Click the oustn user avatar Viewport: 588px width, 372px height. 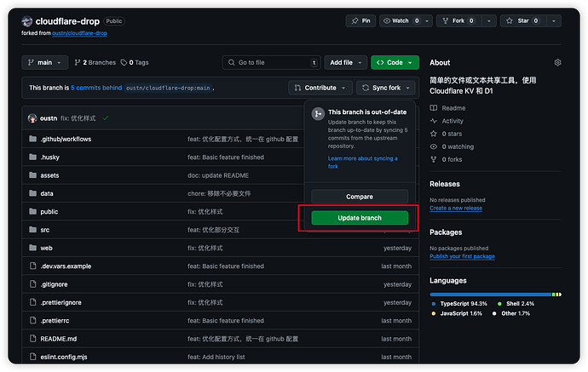pyautogui.click(x=32, y=117)
